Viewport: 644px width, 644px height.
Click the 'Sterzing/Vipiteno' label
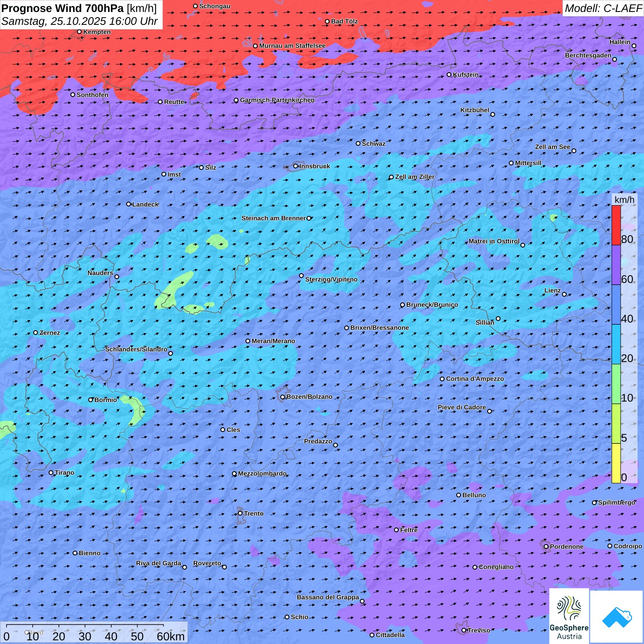[331, 279]
